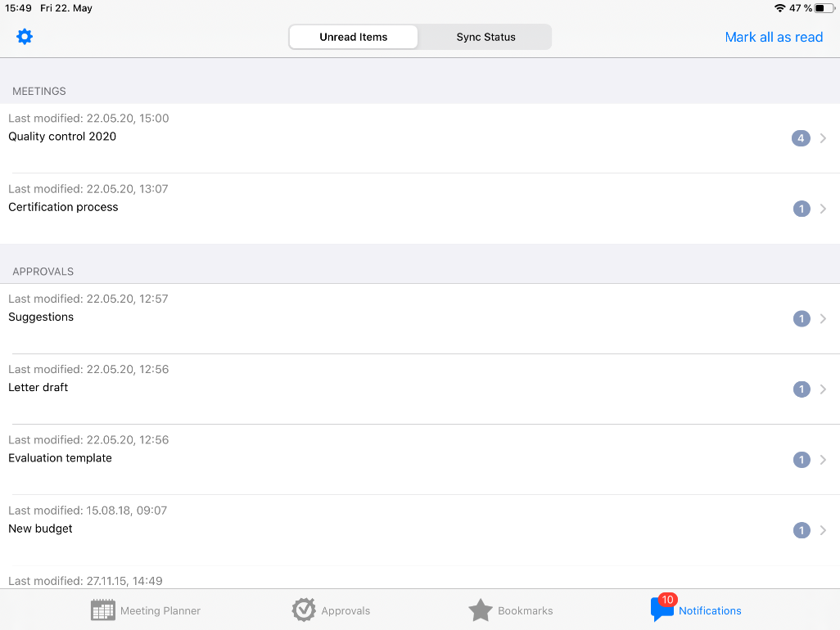Tap unread count badge on Certification process
The height and width of the screenshot is (630, 840).
(x=802, y=209)
